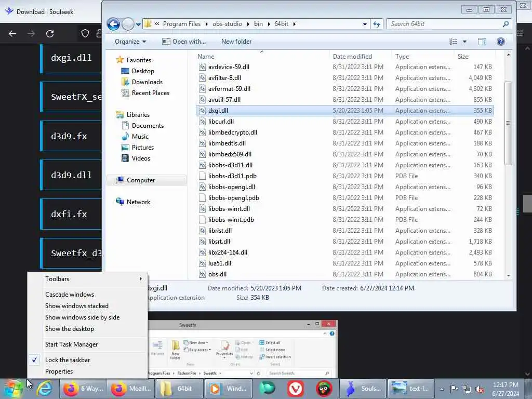Open the 64bit folder taskbar button
Screen dimensions: 532x399
179,389
